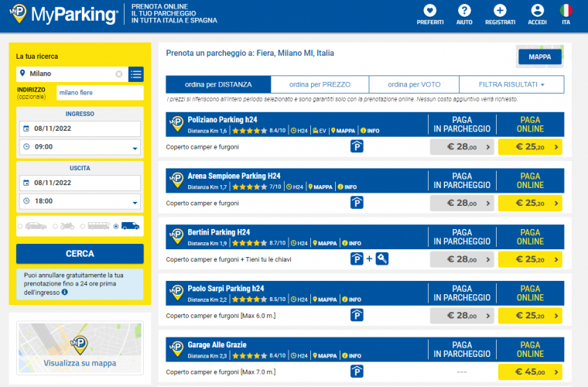
Task: Click the Indirizzo field containing milano fiere
Action: click(x=99, y=94)
